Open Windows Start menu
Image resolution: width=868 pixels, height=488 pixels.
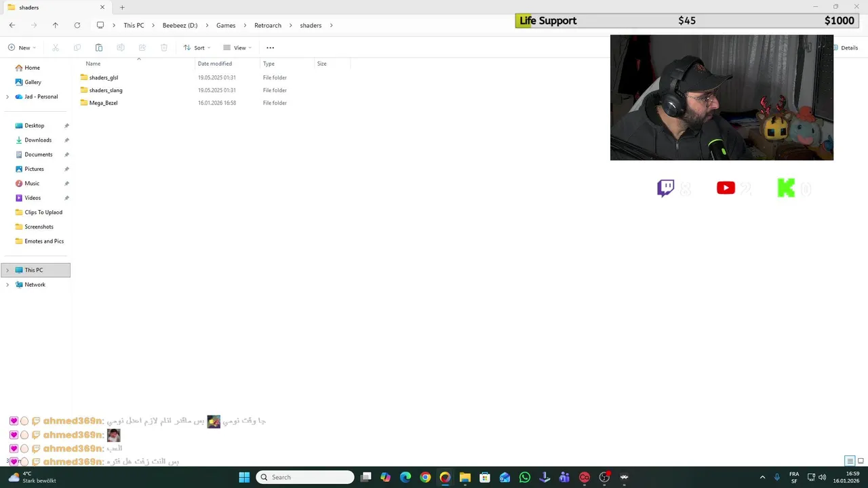(x=244, y=477)
